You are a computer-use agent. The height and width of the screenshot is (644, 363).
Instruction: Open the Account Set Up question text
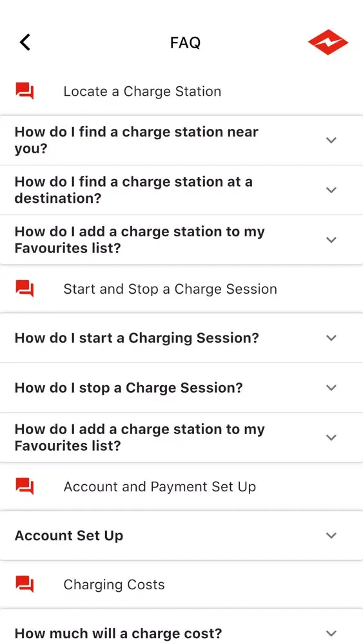coord(69,536)
